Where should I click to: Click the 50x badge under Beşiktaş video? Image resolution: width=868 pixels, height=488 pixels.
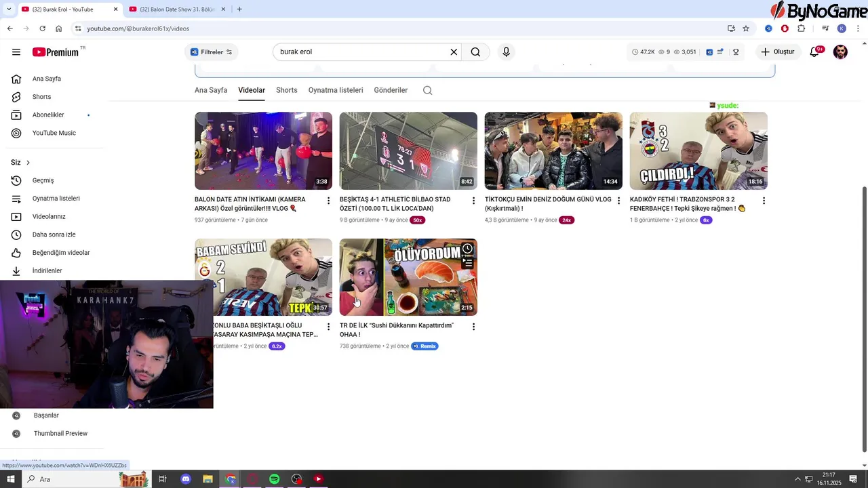(x=417, y=220)
